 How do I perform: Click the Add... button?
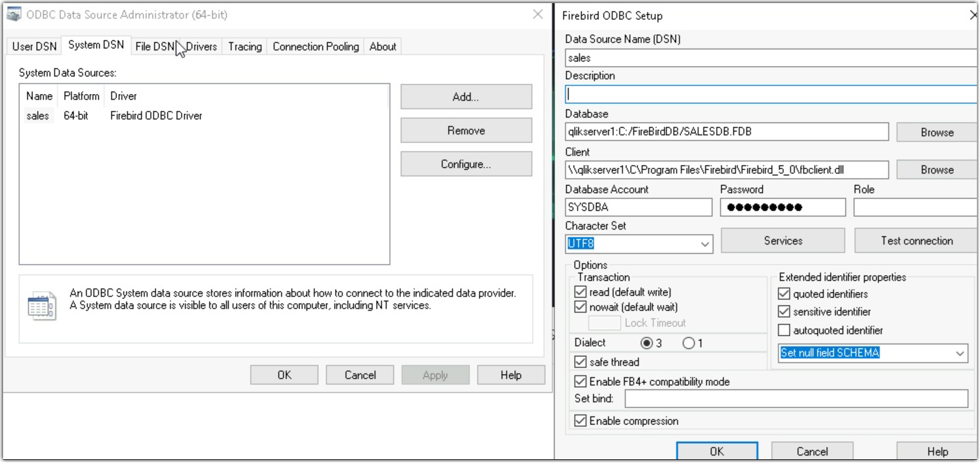pyautogui.click(x=466, y=97)
